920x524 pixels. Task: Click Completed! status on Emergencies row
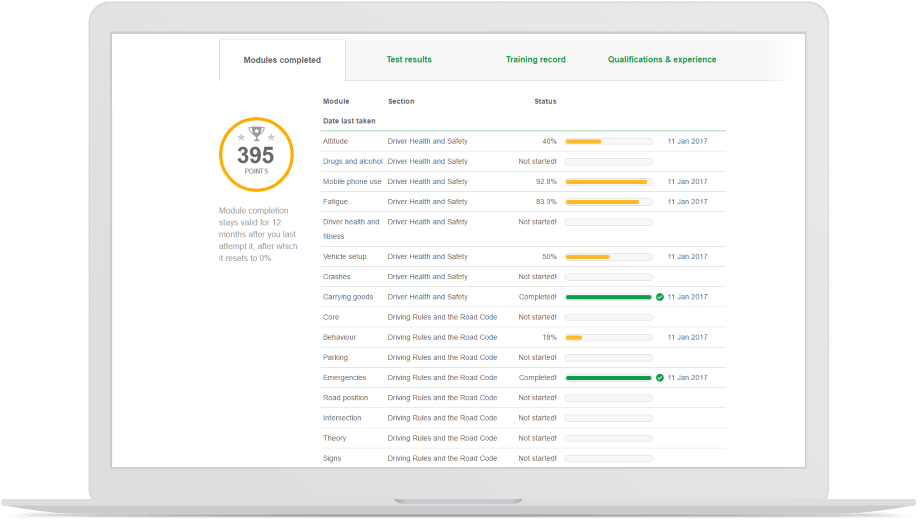click(537, 378)
